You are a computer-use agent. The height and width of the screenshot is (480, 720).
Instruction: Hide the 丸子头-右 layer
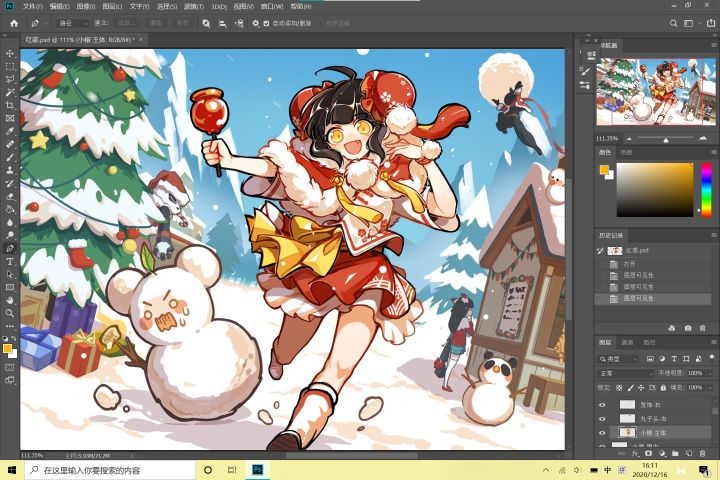602,419
